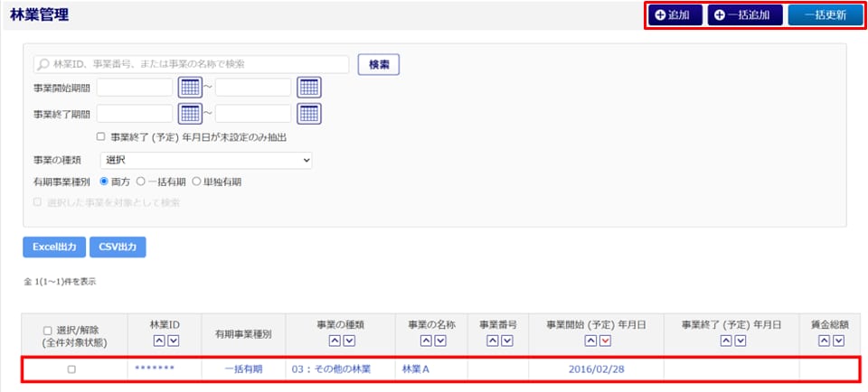Select 両方 radio for 有期事業種別

click(x=103, y=182)
